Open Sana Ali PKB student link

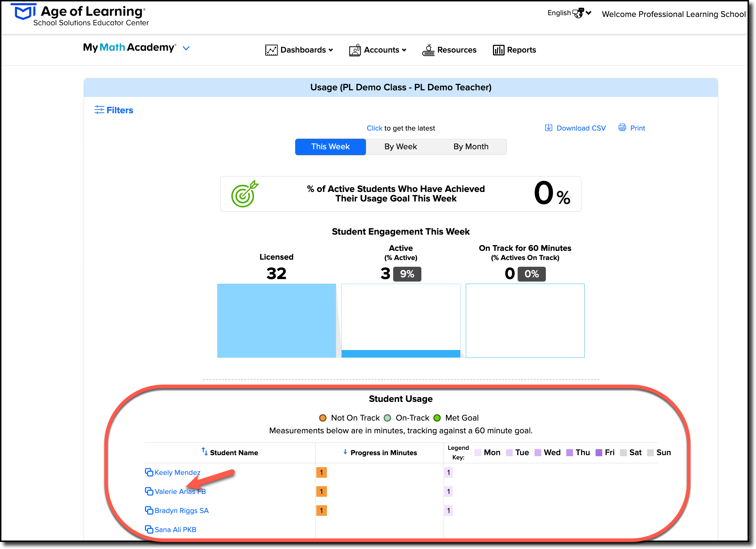[x=175, y=530]
